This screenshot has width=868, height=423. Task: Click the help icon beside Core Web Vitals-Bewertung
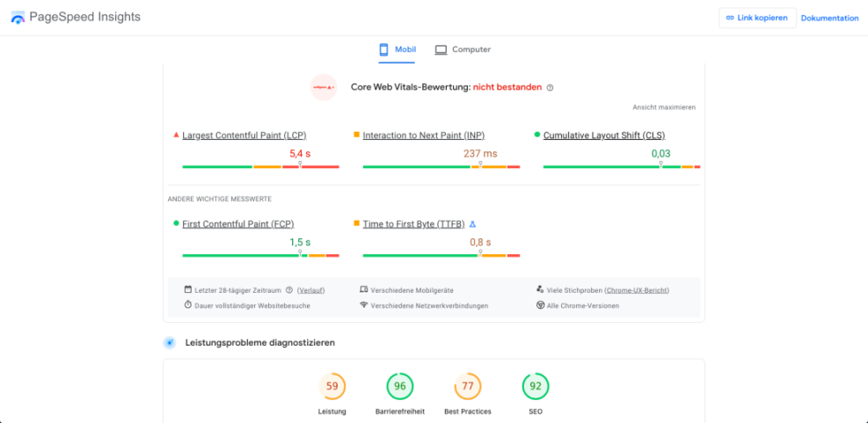click(551, 88)
